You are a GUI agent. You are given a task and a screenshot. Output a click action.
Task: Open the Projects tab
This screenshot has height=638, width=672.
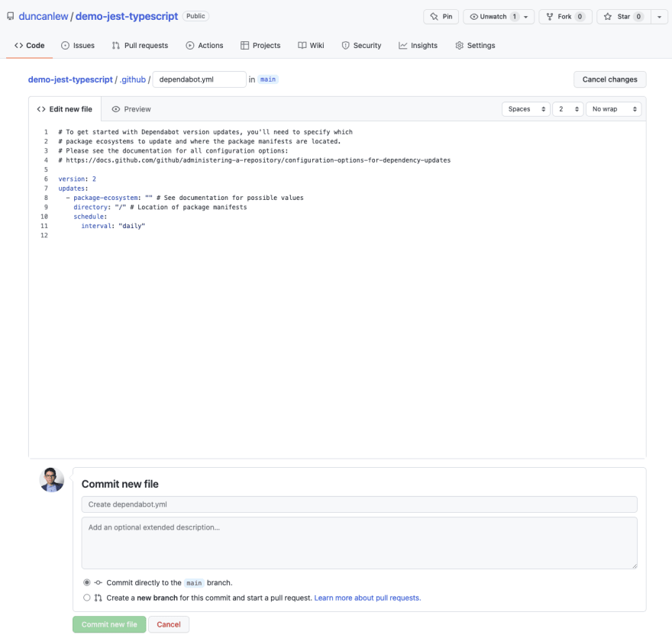260,45
